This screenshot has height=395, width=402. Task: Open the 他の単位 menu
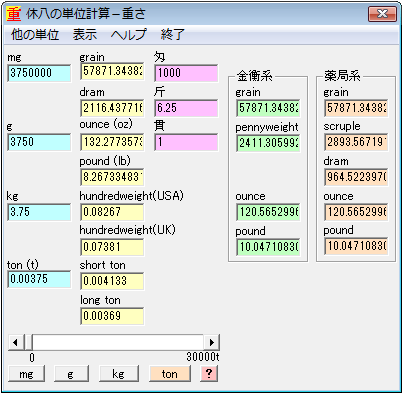pos(35,35)
